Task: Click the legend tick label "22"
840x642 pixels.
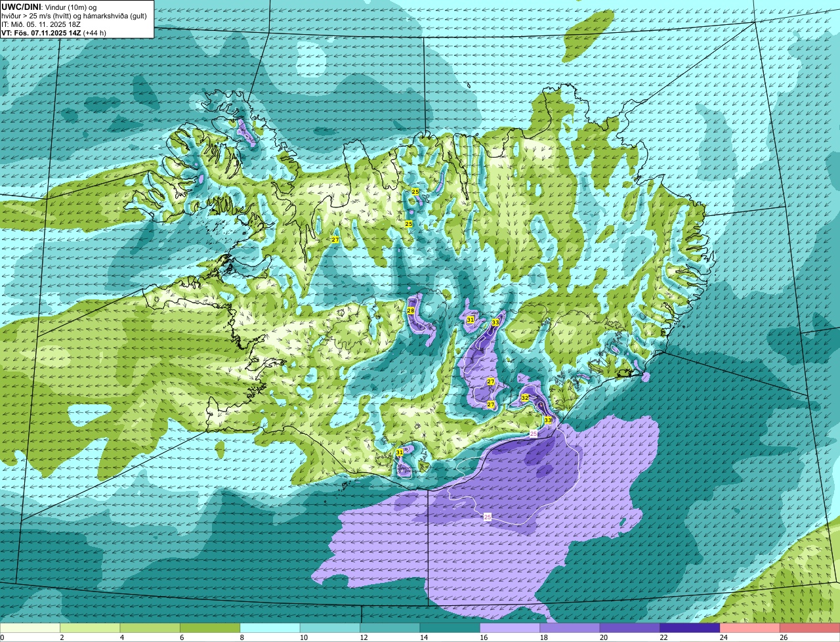Action: [663, 637]
